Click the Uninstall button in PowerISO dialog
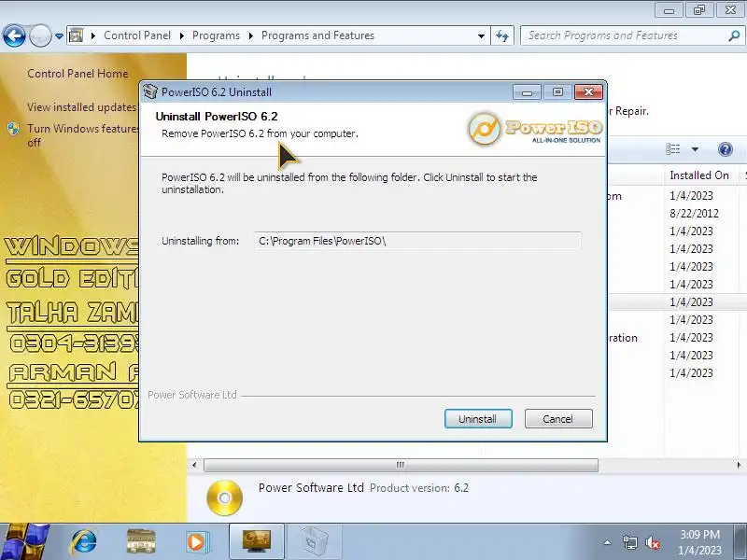 478,418
